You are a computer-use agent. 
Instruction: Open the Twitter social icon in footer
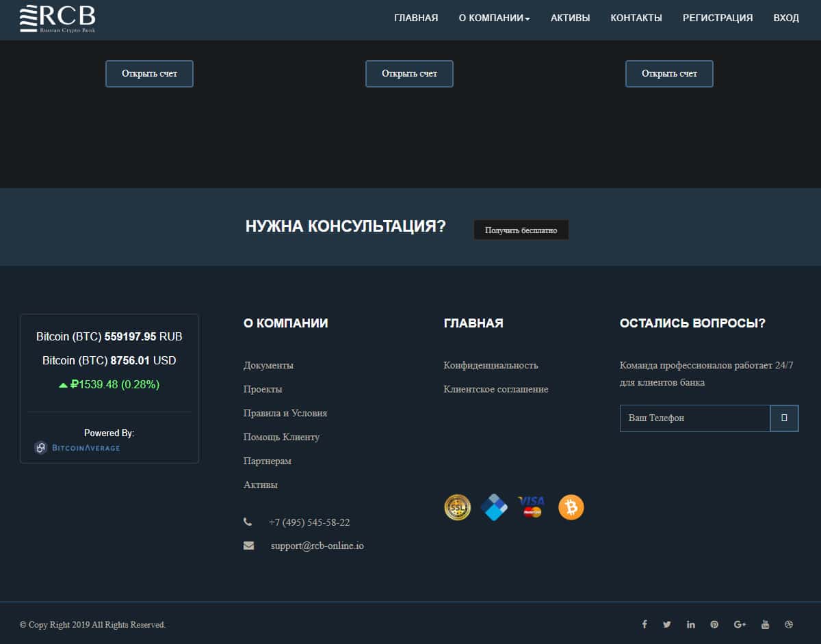(x=667, y=624)
